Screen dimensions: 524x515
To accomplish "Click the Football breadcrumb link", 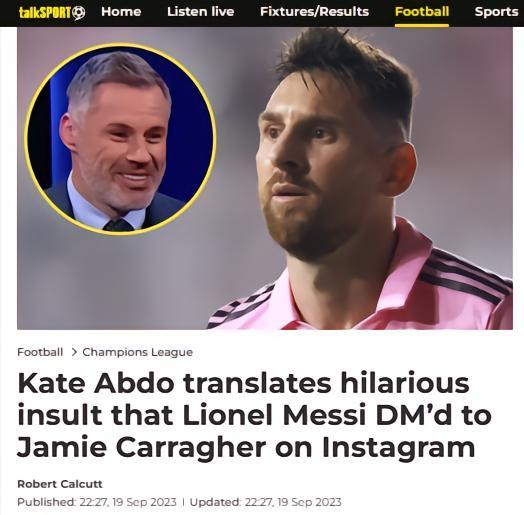I will tap(40, 352).
